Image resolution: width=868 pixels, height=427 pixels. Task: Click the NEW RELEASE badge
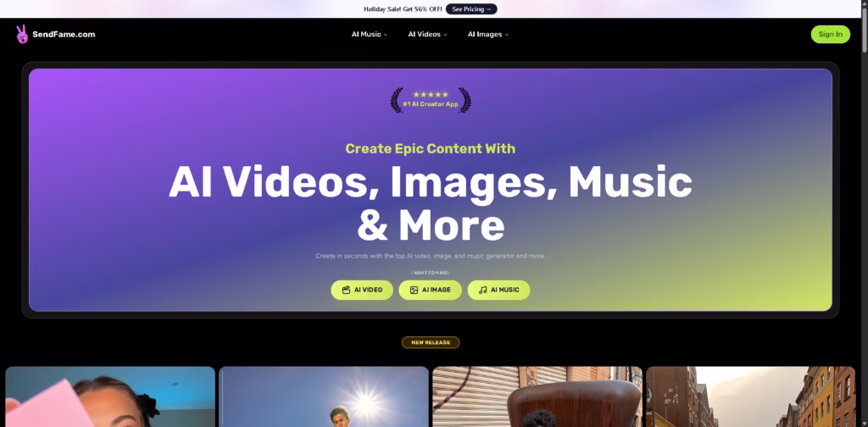coord(431,342)
